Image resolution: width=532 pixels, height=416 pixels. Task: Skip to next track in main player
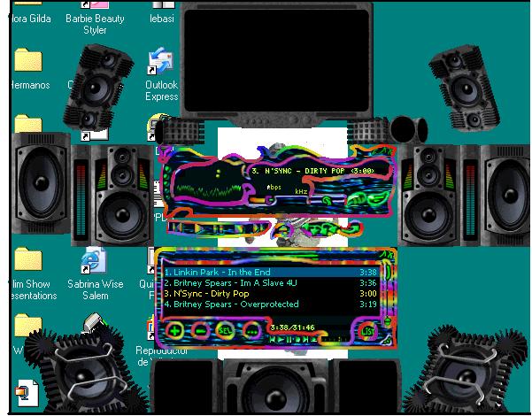[258, 227]
